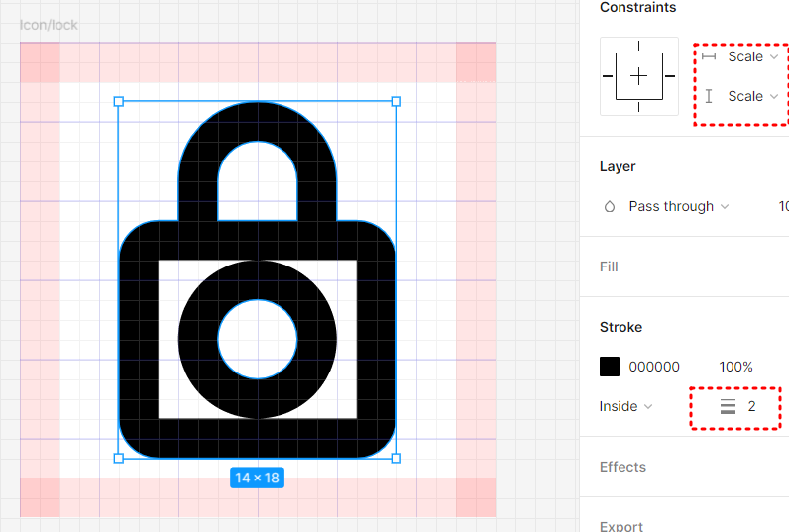Select the top-right selection handle of the lock
This screenshot has height=532, width=789.
396,102
